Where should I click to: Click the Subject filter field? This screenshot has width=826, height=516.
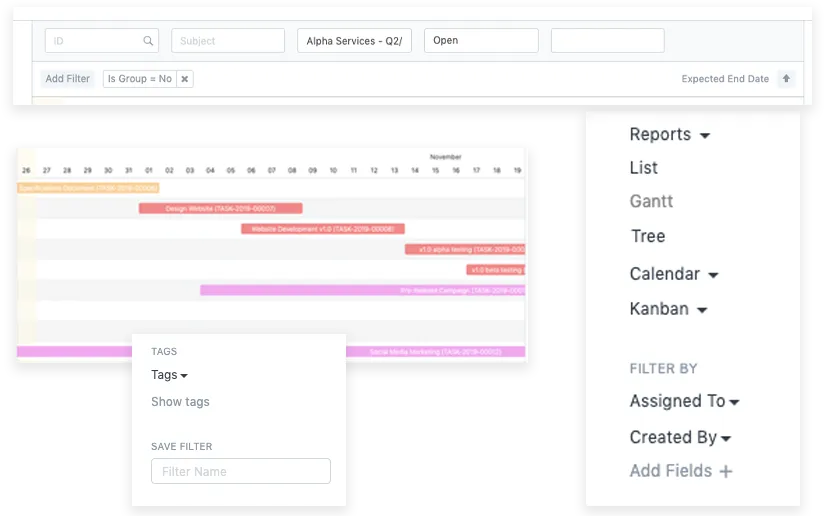[x=227, y=41]
